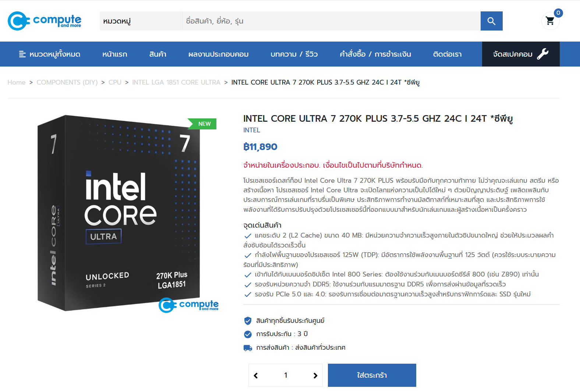Click the magnifier search button
Screen dimensions: 580x392
(491, 21)
